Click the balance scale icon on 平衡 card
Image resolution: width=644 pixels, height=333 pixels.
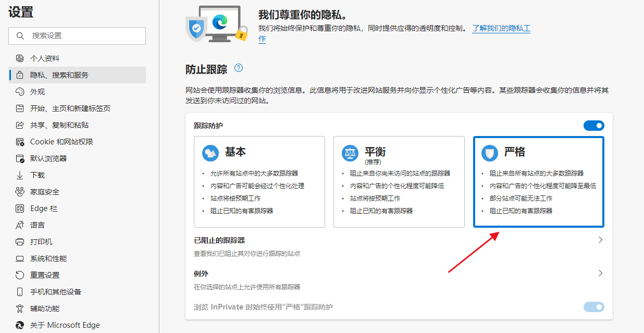point(350,153)
